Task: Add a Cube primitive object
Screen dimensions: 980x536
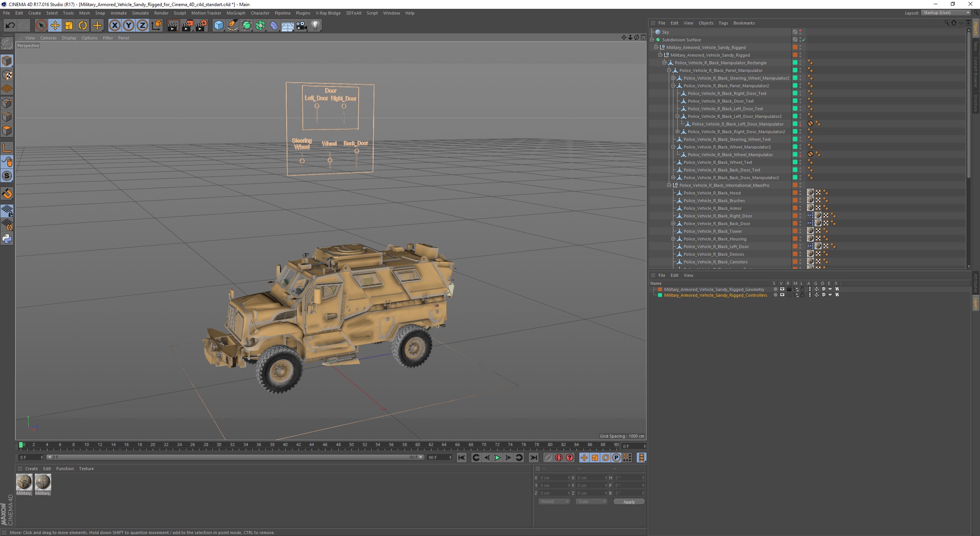Action: (219, 26)
